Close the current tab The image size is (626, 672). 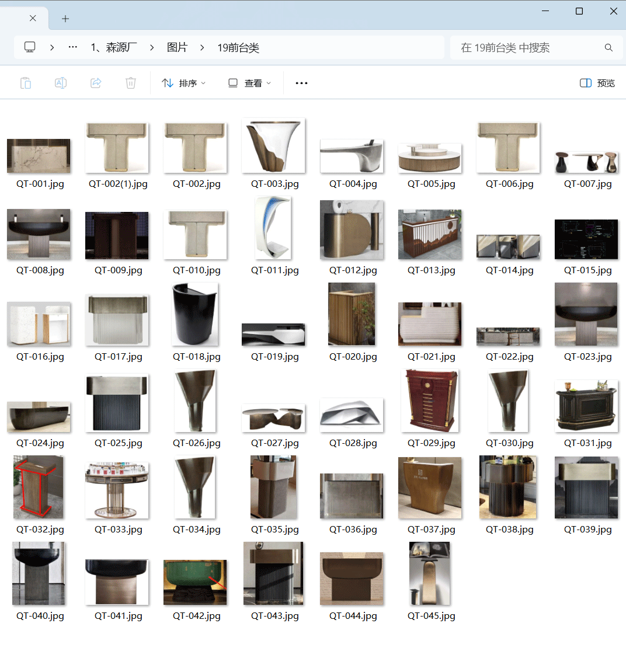[x=33, y=18]
